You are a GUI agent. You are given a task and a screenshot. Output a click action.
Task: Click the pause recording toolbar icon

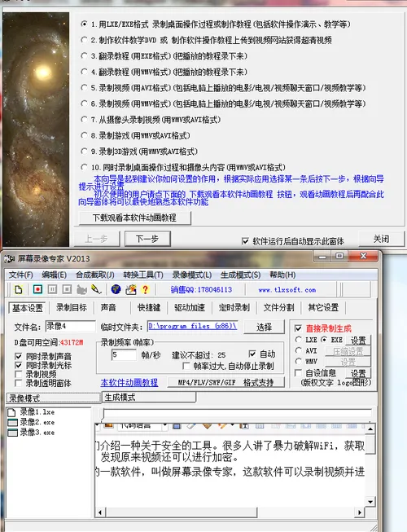[52, 289]
